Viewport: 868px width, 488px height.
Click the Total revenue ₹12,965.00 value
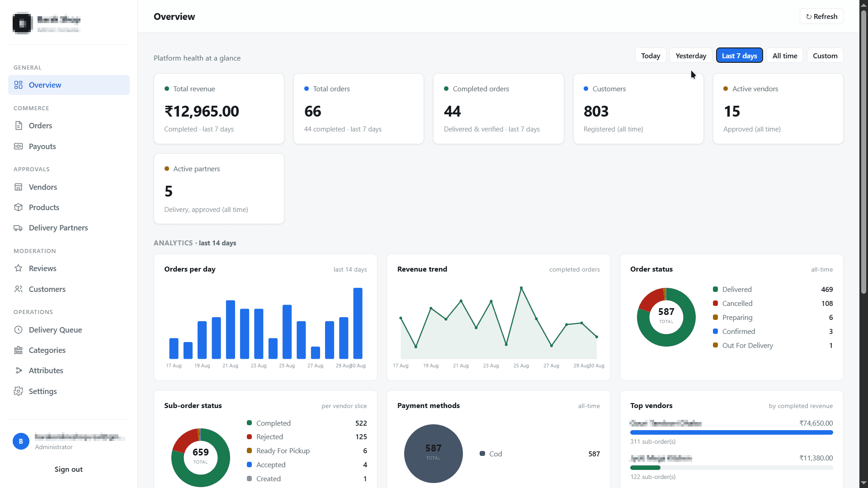pyautogui.click(x=202, y=111)
